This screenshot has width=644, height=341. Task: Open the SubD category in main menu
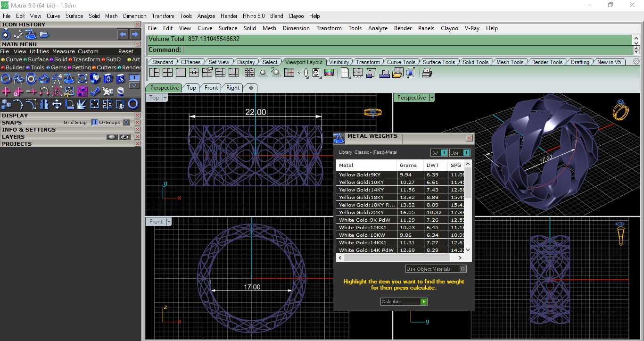click(111, 59)
